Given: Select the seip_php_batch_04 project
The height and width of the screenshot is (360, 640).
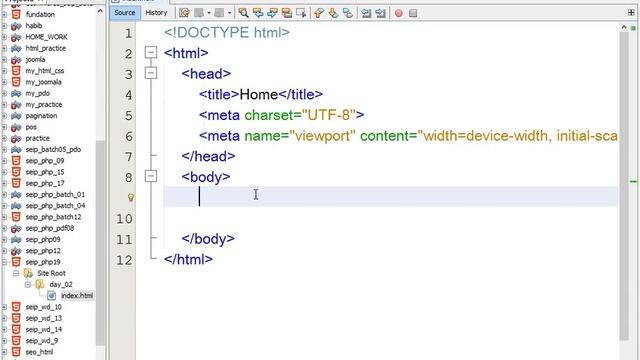Looking at the screenshot, I should (x=55, y=206).
